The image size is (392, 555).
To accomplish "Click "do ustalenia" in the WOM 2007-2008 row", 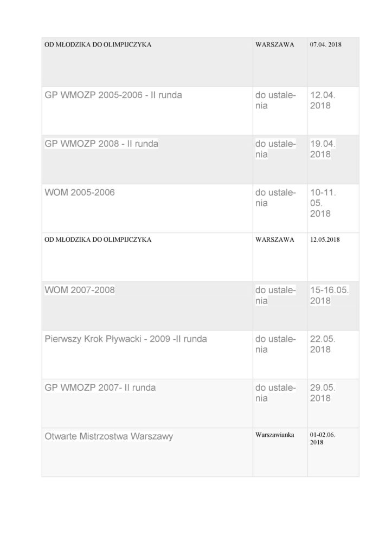I will (x=275, y=295).
